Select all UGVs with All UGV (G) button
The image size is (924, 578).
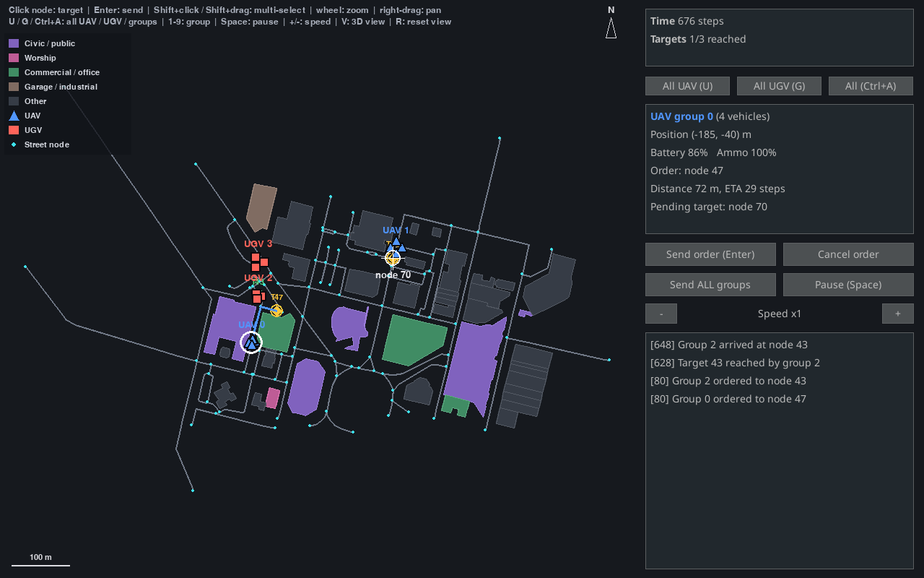(779, 86)
